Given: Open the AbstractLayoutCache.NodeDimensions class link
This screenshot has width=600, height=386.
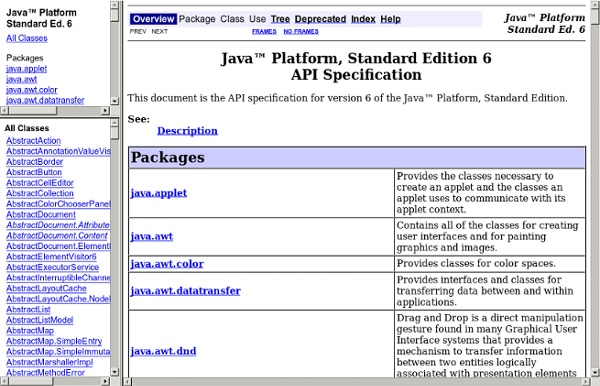Looking at the screenshot, I should (58, 299).
